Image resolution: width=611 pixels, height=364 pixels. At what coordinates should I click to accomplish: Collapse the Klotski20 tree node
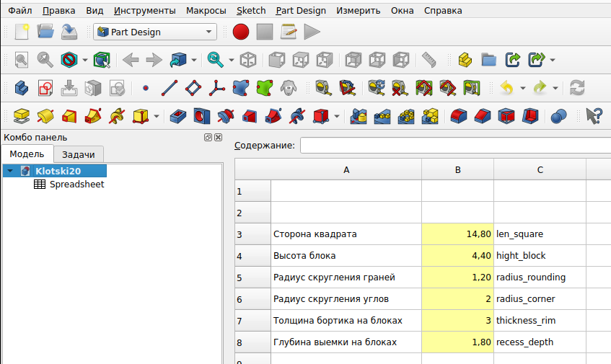pos(10,171)
